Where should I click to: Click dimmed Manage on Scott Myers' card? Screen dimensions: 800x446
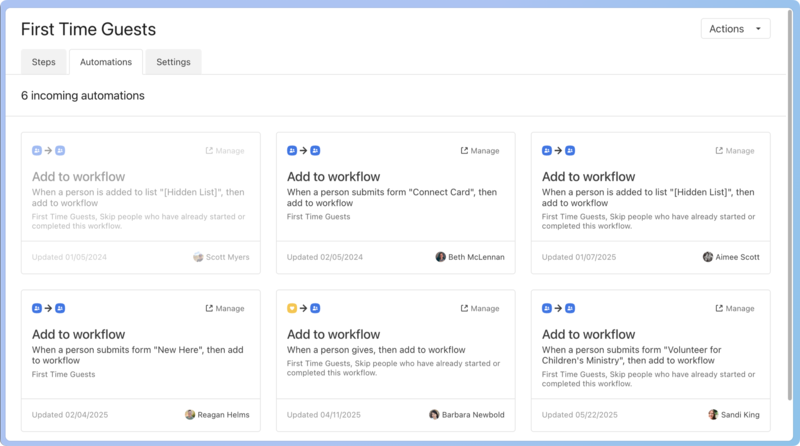click(x=224, y=151)
